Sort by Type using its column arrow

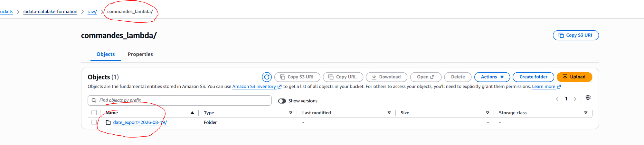(x=291, y=113)
